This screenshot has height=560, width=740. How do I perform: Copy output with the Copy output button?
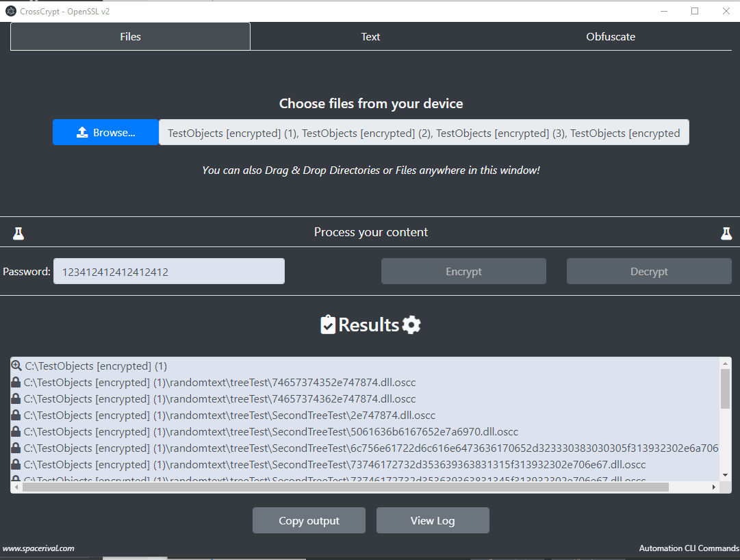(309, 520)
